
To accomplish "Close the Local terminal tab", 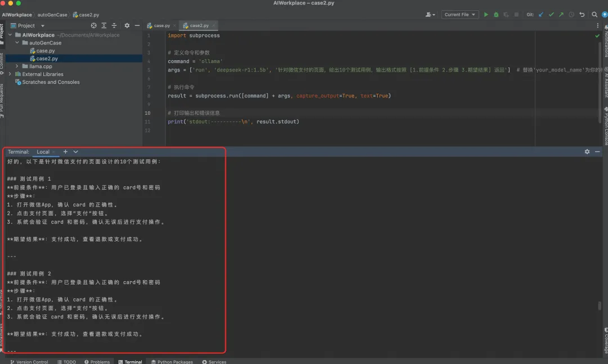I will point(54,152).
